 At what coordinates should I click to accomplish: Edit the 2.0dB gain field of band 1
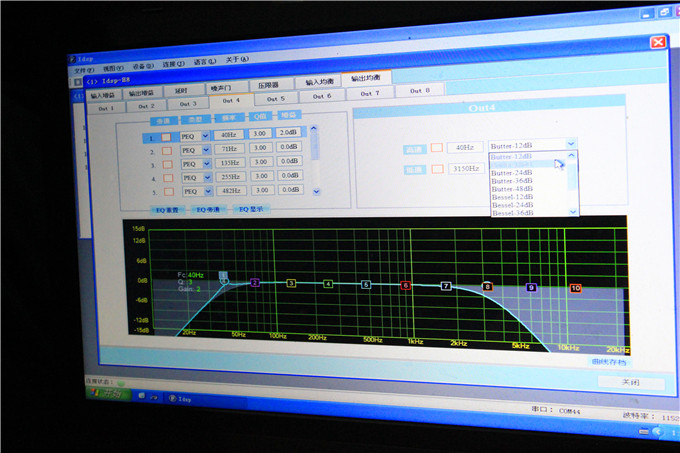pos(288,132)
